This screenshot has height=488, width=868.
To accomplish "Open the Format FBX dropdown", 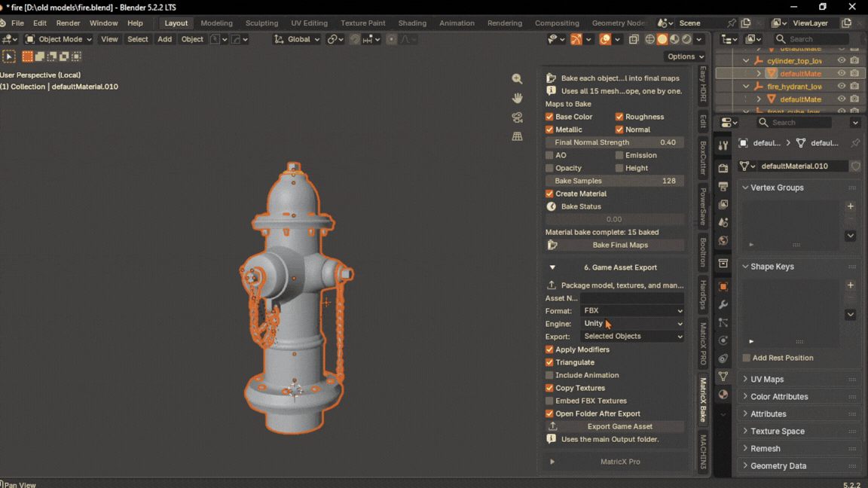I will coord(632,311).
